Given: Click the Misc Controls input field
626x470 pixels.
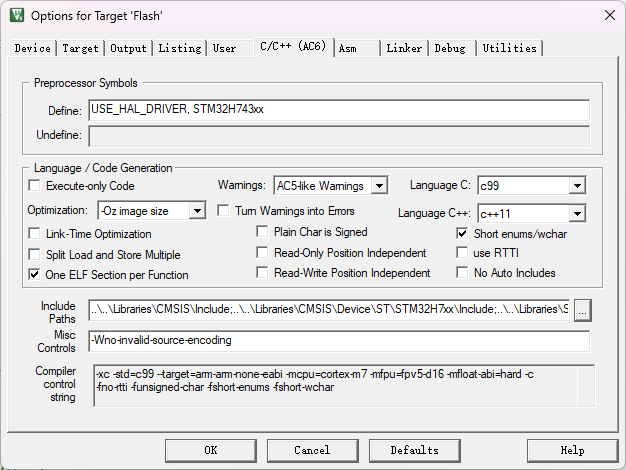Looking at the screenshot, I should click(x=339, y=341).
